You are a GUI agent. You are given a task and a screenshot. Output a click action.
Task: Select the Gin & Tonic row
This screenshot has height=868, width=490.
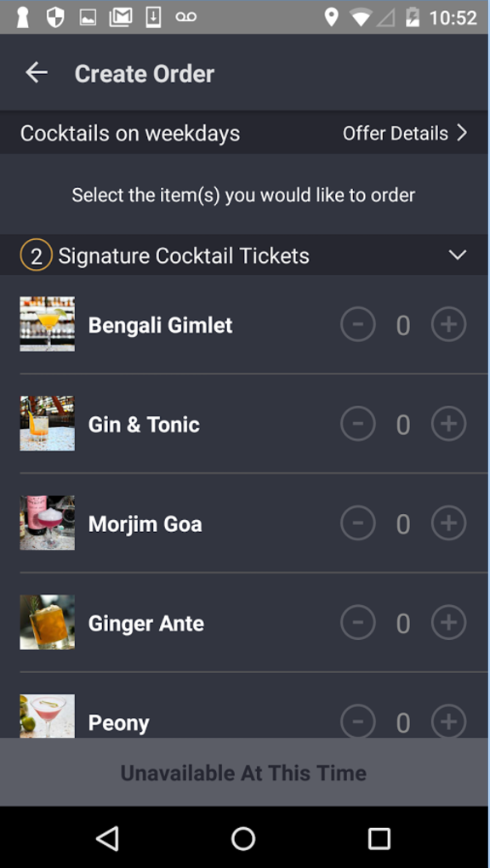pyautogui.click(x=143, y=423)
